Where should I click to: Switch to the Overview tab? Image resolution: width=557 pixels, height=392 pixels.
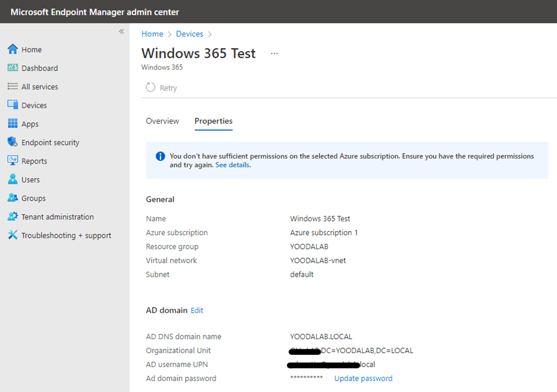point(163,121)
